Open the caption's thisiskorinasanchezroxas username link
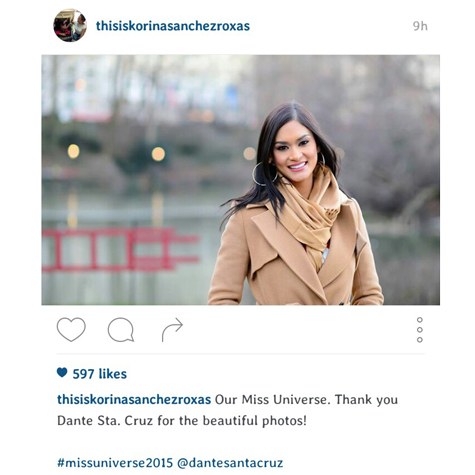This screenshot has width=475, height=475. (134, 399)
